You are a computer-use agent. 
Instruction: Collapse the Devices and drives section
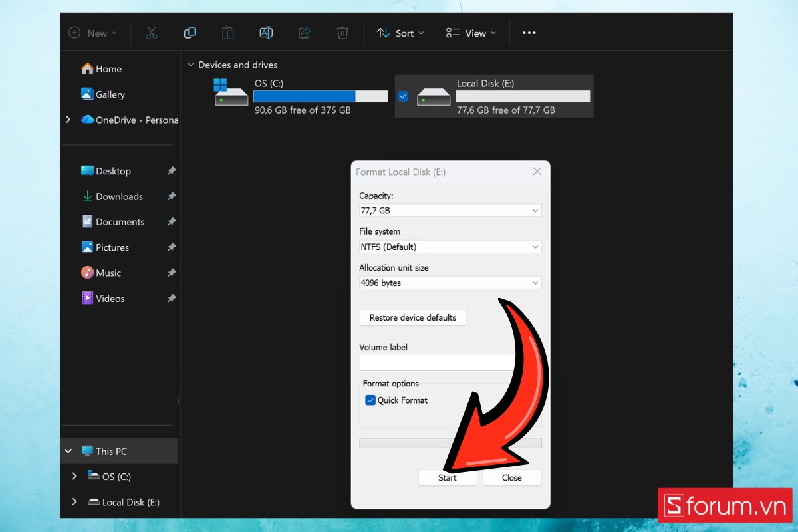[191, 65]
